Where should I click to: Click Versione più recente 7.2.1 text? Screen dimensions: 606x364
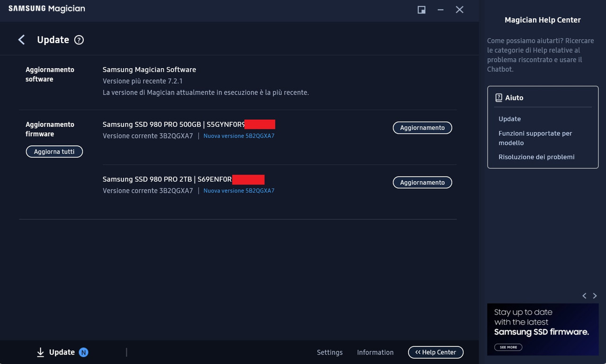pos(143,81)
